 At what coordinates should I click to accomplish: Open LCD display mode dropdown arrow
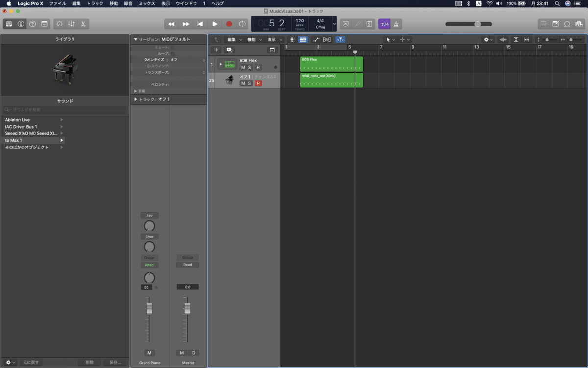pos(334,24)
